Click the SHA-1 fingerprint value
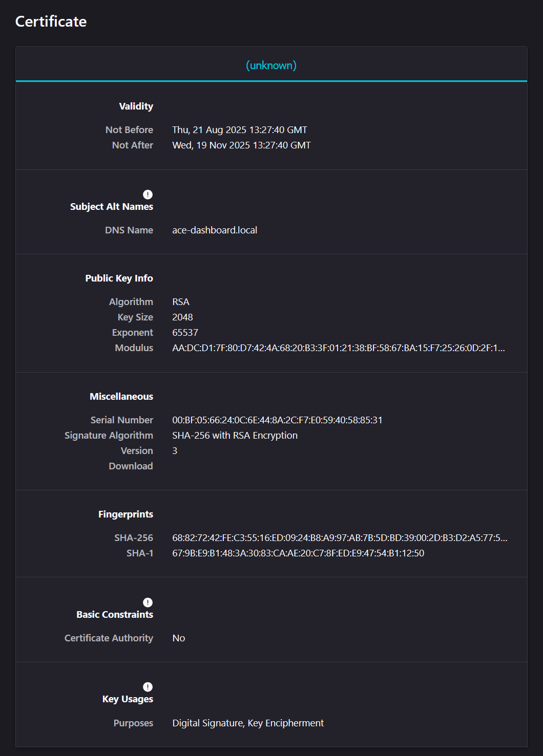The height and width of the screenshot is (756, 543). coord(298,553)
